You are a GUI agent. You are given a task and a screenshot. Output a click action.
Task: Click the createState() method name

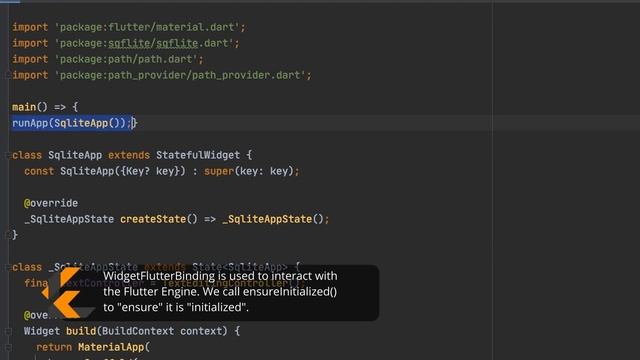pyautogui.click(x=153, y=219)
